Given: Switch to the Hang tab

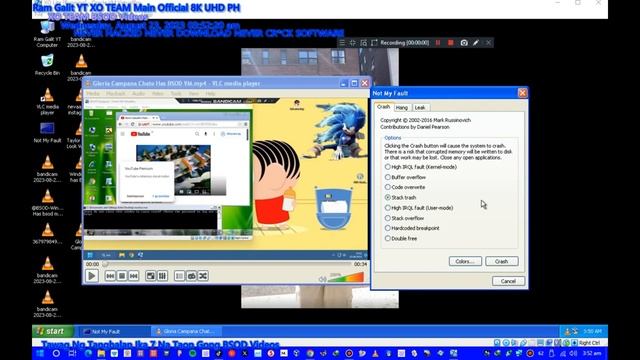Looking at the screenshot, I should pyautogui.click(x=402, y=107).
